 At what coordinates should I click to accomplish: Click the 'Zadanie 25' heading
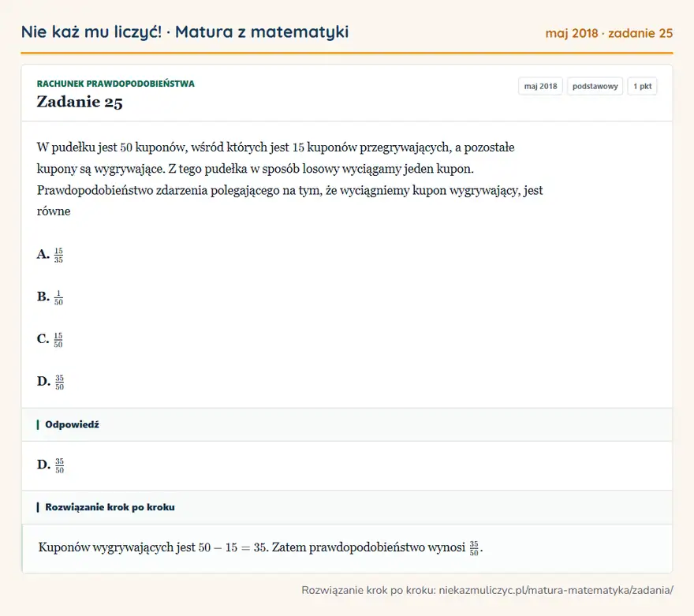tap(80, 102)
